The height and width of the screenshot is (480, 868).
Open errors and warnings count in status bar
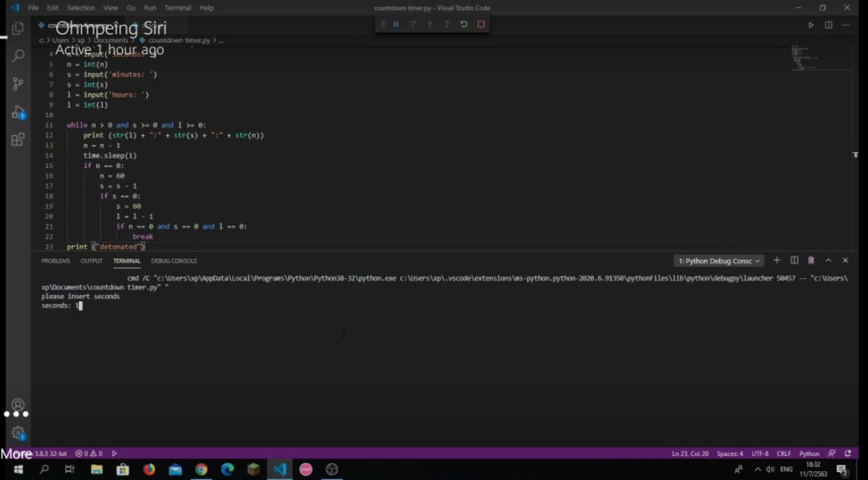point(89,453)
